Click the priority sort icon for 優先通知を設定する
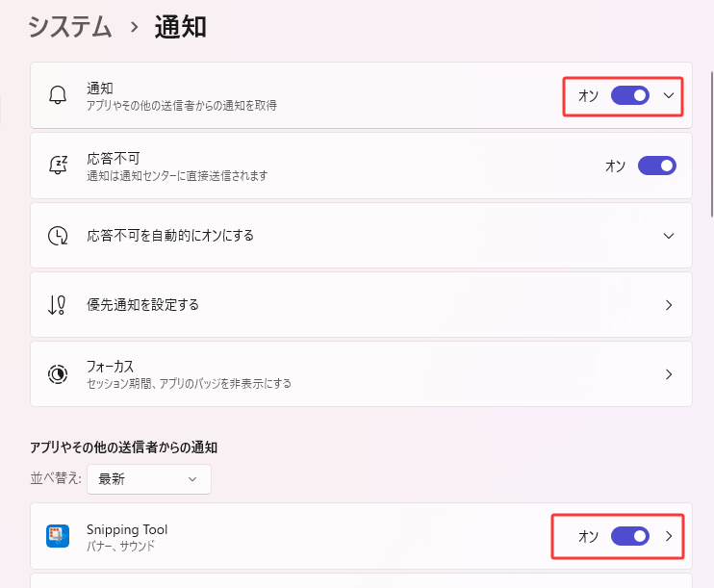 click(58, 305)
